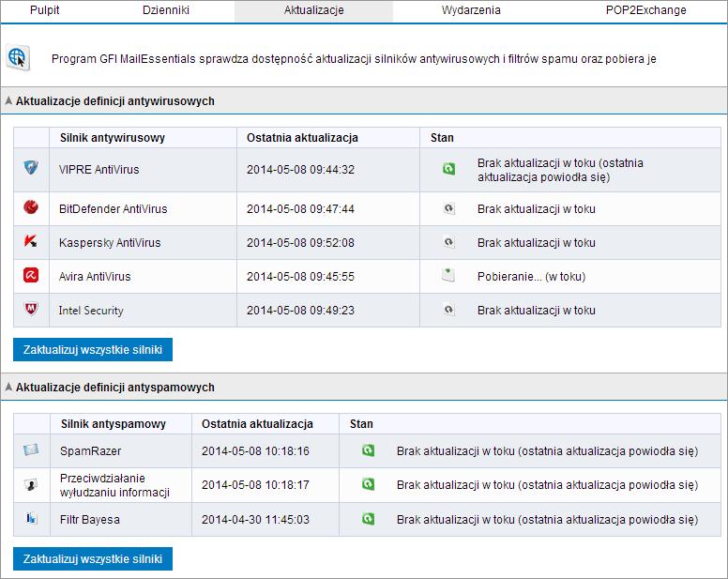The width and height of the screenshot is (728, 579).
Task: Switch to the Dzienniki tab
Action: [166, 10]
